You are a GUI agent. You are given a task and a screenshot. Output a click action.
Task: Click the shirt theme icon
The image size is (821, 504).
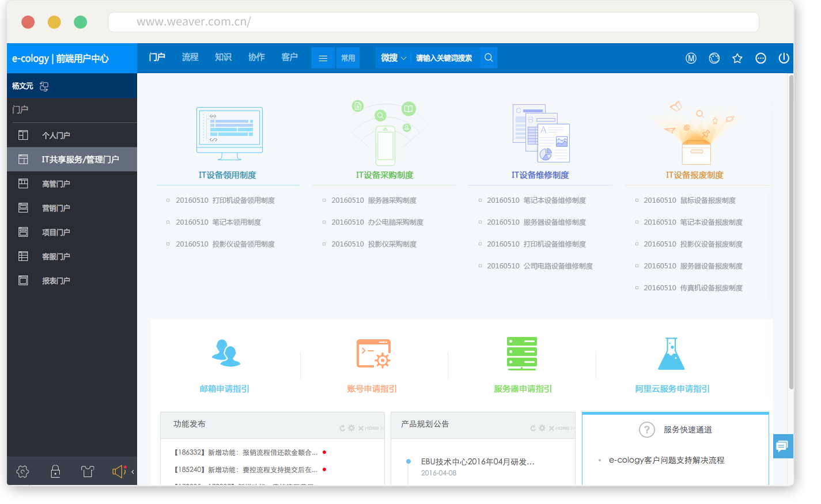(x=88, y=472)
